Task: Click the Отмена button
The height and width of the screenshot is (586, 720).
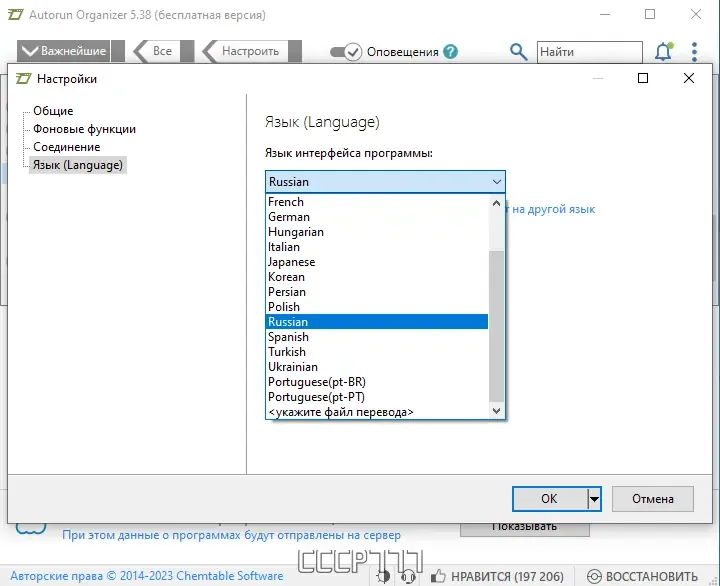Action: [652, 499]
